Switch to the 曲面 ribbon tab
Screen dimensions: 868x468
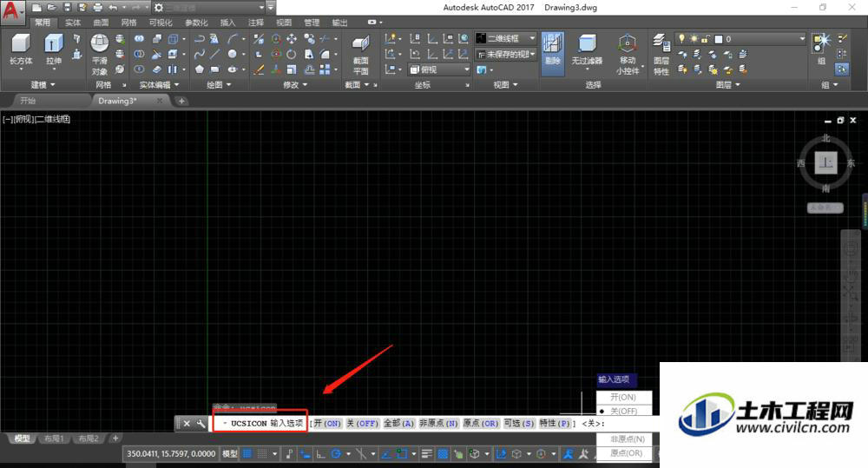tap(101, 23)
